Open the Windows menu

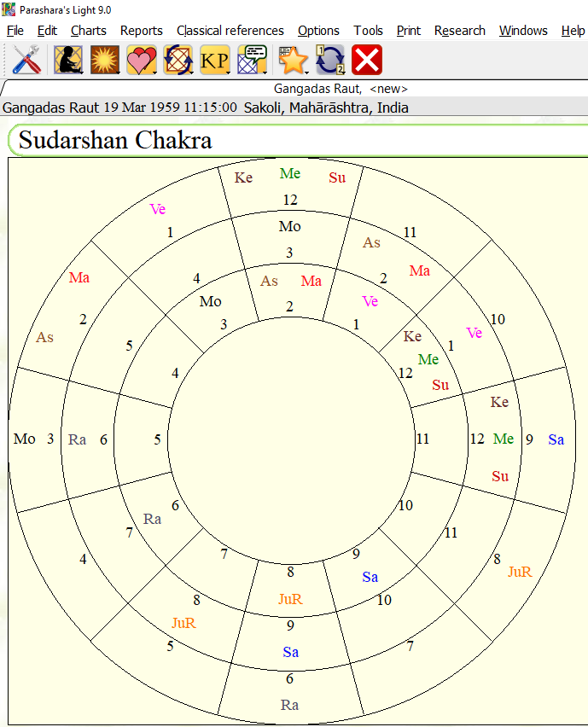pos(523,31)
